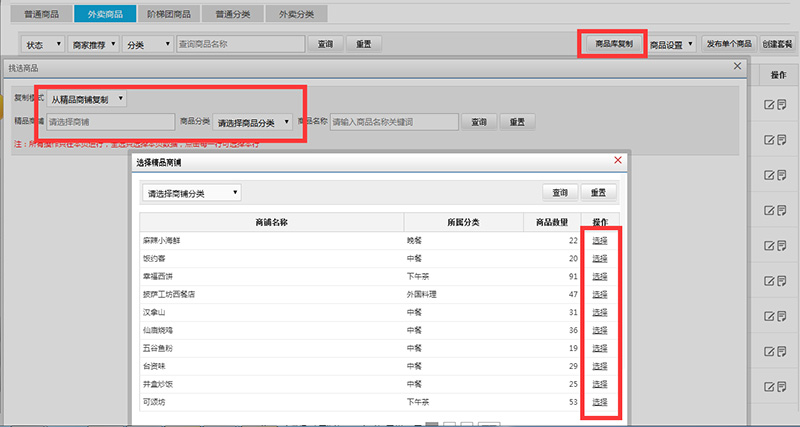
Task: Click the 商品数量 column header
Action: tap(552, 222)
